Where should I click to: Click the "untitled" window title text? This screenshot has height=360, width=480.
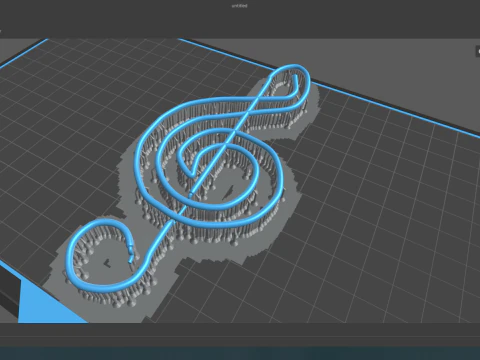click(240, 6)
